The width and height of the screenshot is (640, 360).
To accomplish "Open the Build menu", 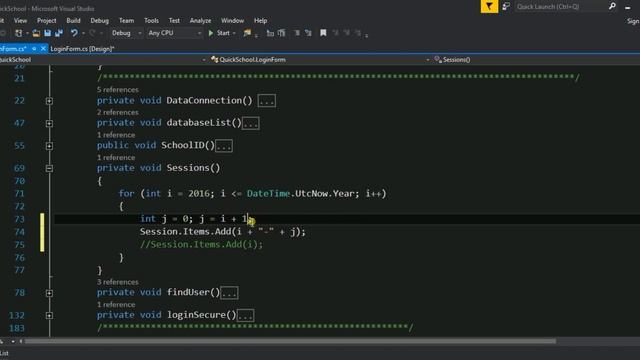I will point(73,20).
